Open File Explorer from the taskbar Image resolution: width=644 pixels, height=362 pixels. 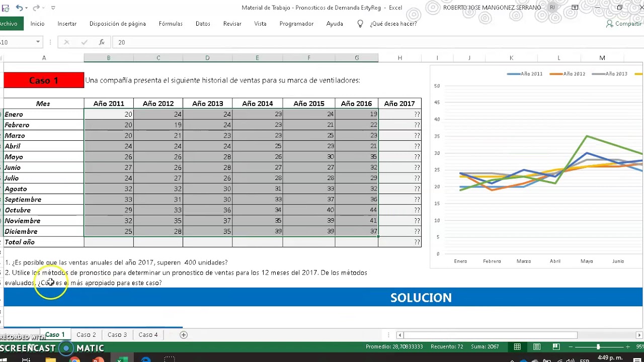[x=50, y=359]
